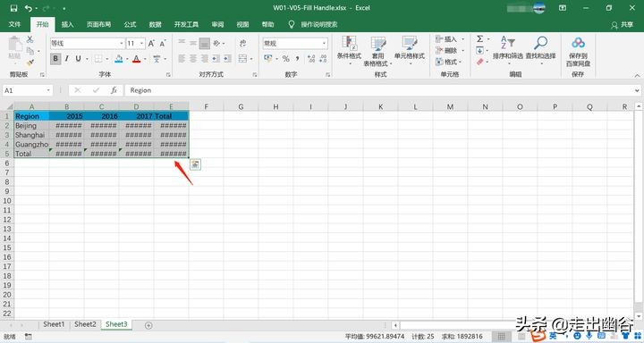Click the fill color bucket swatch
Image resolution: width=644 pixels, height=343 pixels.
pyautogui.click(x=119, y=59)
